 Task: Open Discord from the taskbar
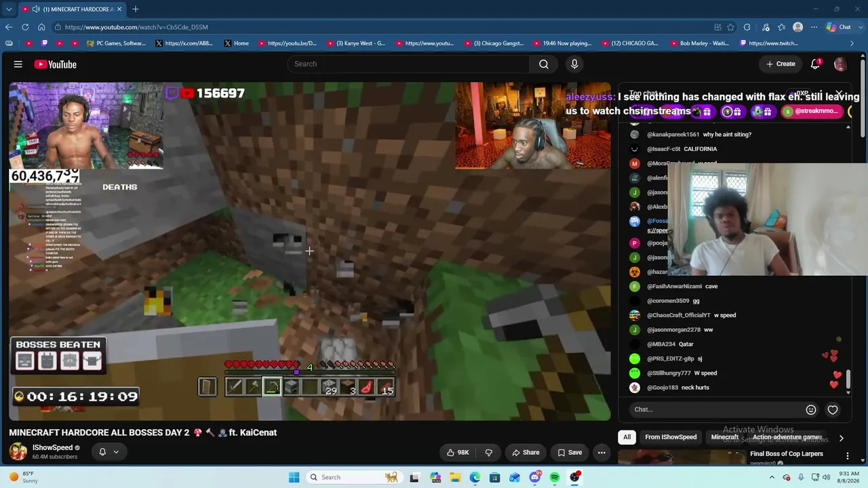(535, 477)
